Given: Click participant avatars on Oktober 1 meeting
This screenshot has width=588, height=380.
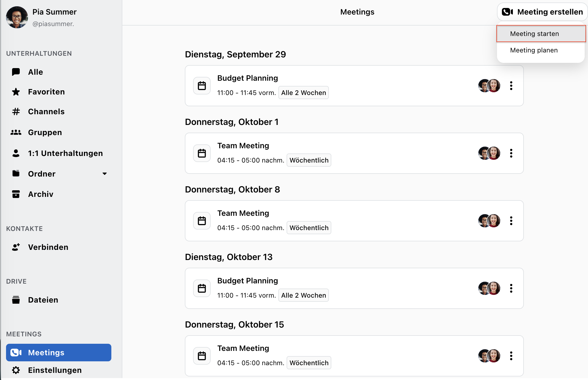Looking at the screenshot, I should click(489, 153).
